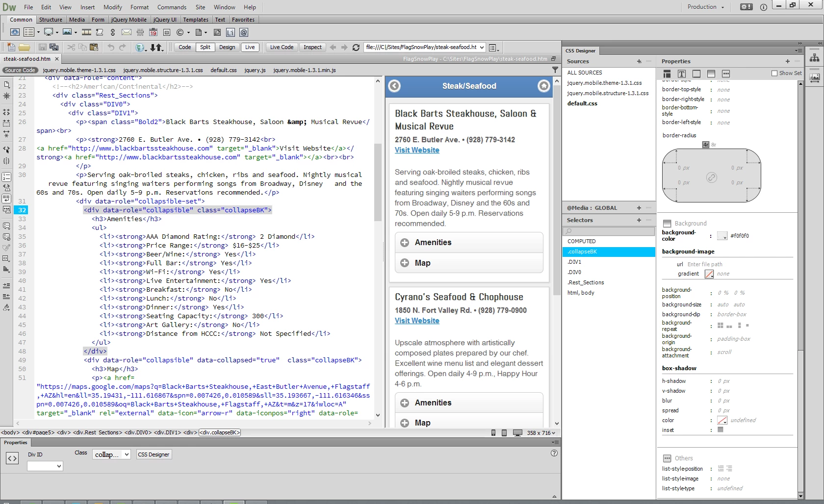The height and width of the screenshot is (504, 824).
Task: Toggle Live Code view
Action: click(282, 48)
